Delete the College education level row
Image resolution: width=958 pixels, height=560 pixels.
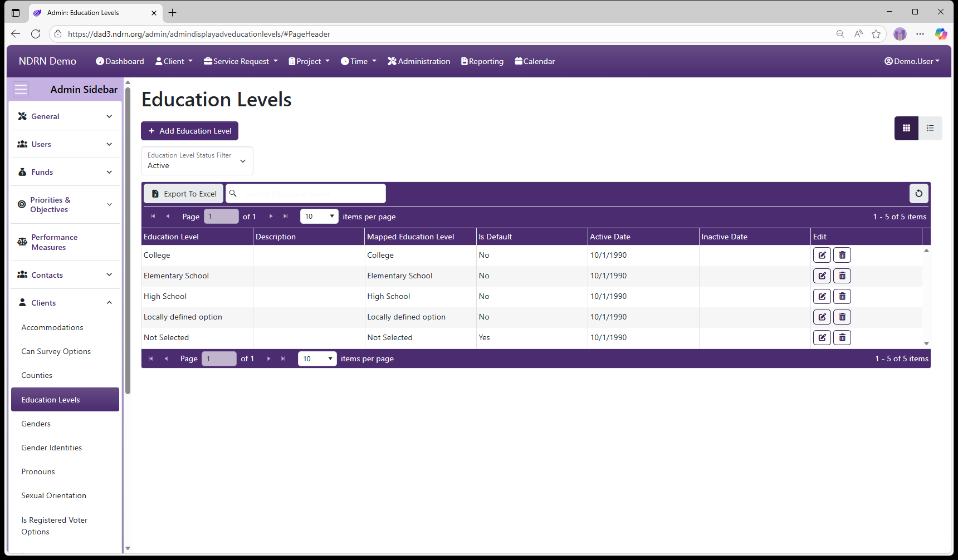coord(842,255)
